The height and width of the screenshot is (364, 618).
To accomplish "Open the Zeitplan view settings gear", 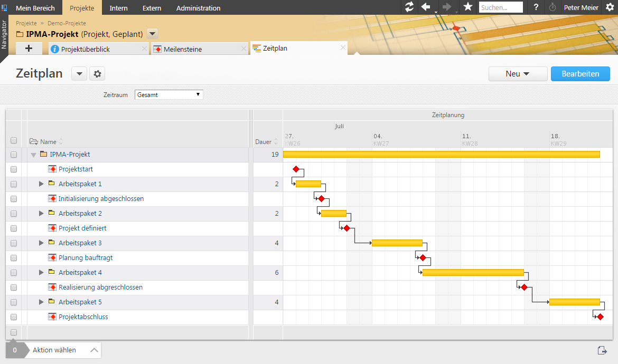I will tap(97, 74).
